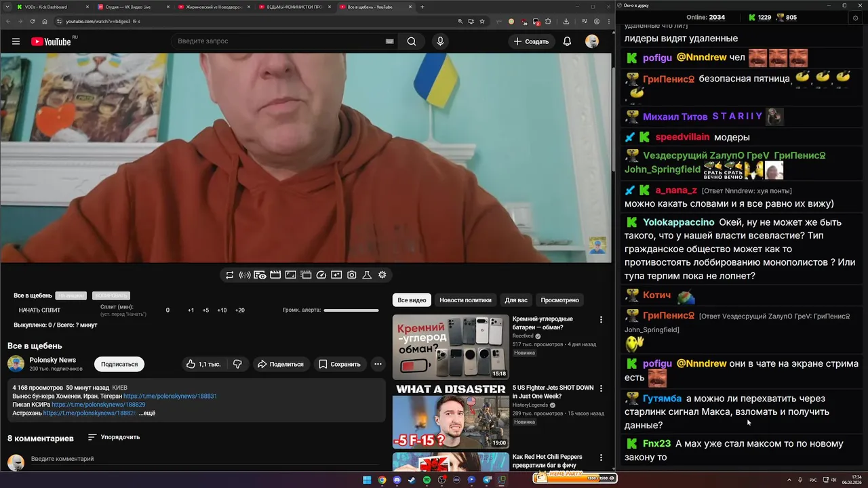Open browser extensions puzzle icon

[x=548, y=21]
